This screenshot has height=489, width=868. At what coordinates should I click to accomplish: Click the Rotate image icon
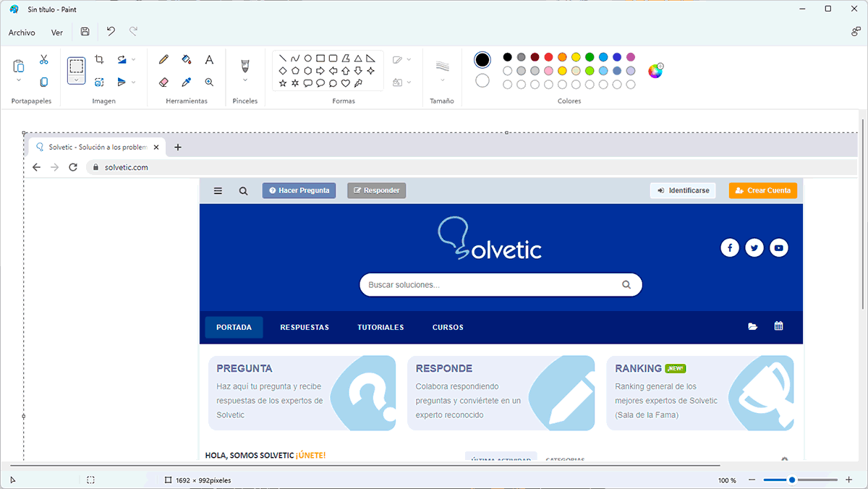pos(122,59)
